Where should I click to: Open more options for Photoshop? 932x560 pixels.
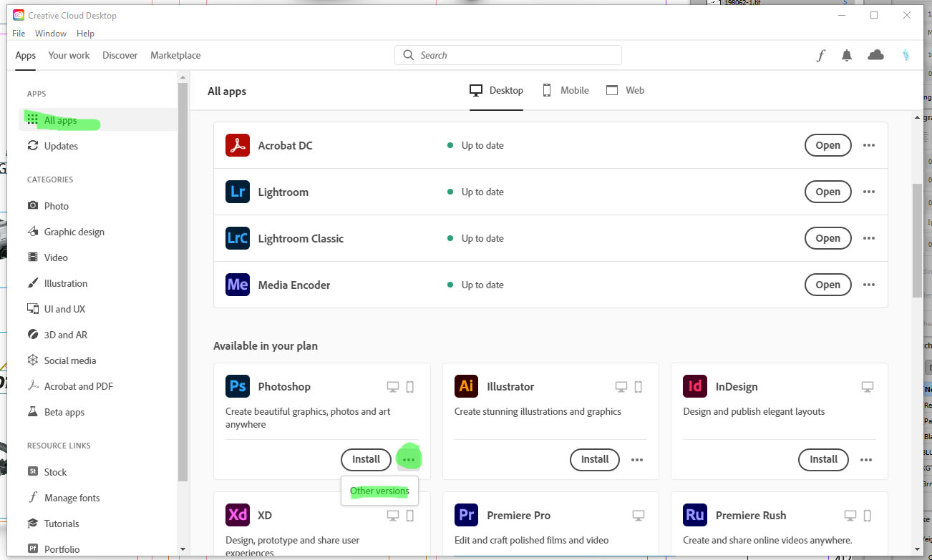tap(409, 459)
